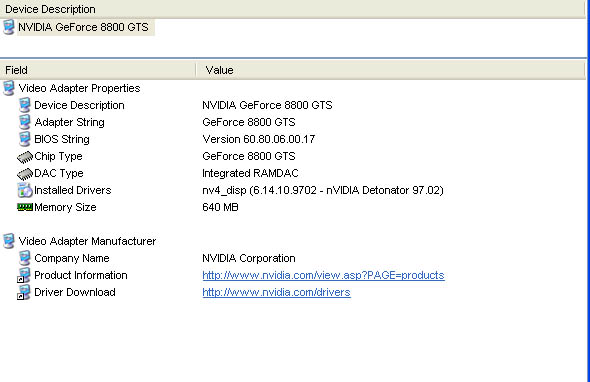This screenshot has width=590, height=382.
Task: Select the NVIDIA GeForce 8800 GTS device entry
Action: 83,27
